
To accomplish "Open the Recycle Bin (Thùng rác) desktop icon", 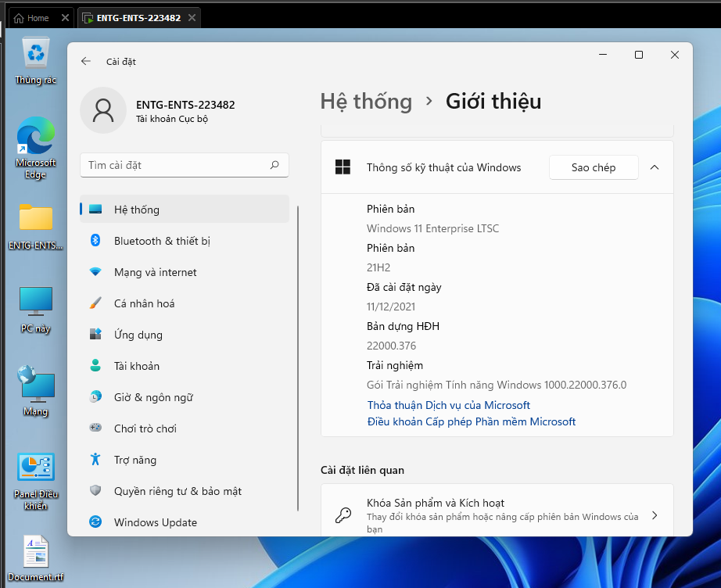I will click(35, 61).
